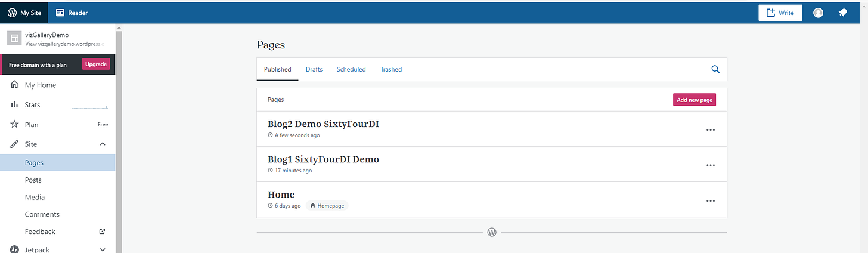Click the Add new page button

pyautogui.click(x=695, y=100)
